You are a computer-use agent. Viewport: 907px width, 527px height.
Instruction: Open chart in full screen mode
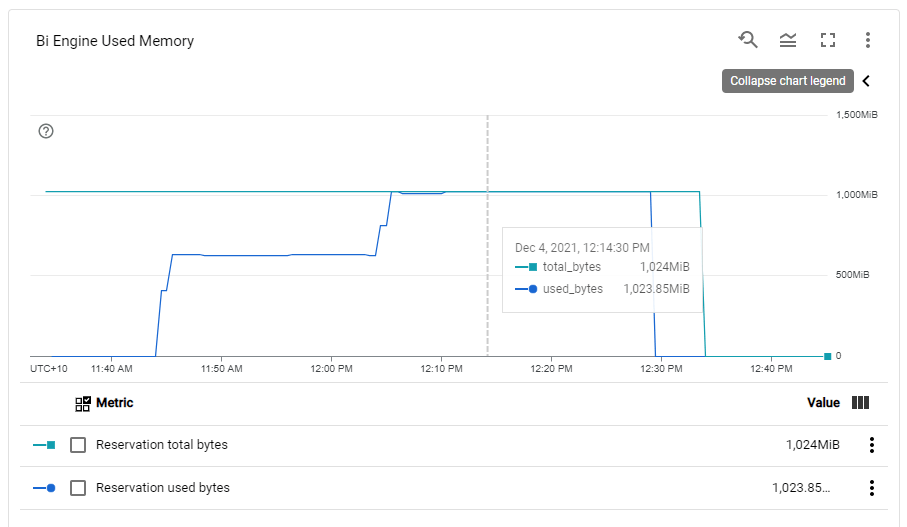pyautogui.click(x=828, y=40)
